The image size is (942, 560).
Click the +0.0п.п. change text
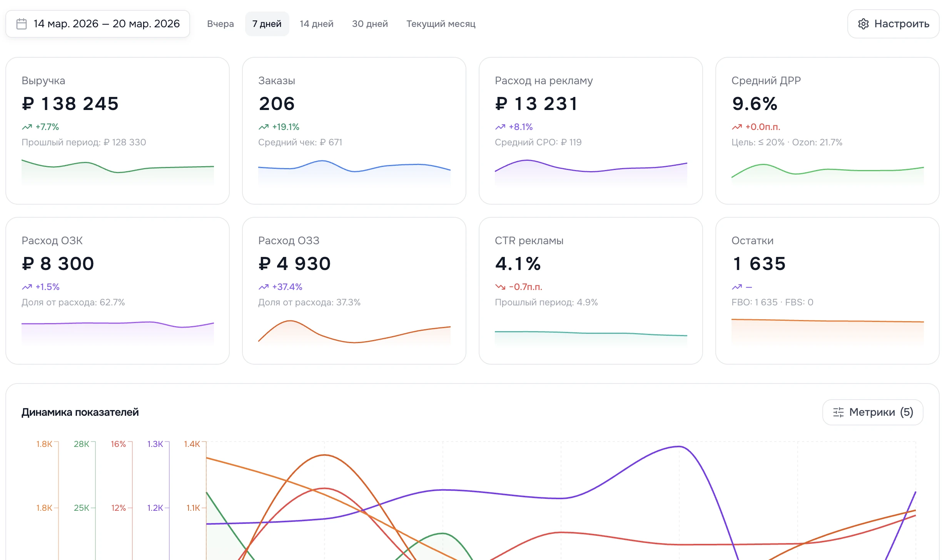[x=763, y=127]
